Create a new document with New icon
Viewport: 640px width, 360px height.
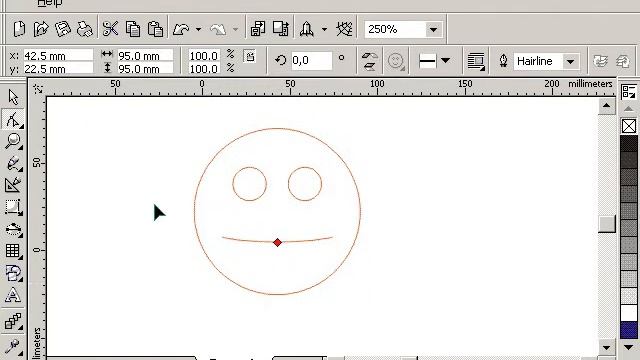tap(19, 29)
